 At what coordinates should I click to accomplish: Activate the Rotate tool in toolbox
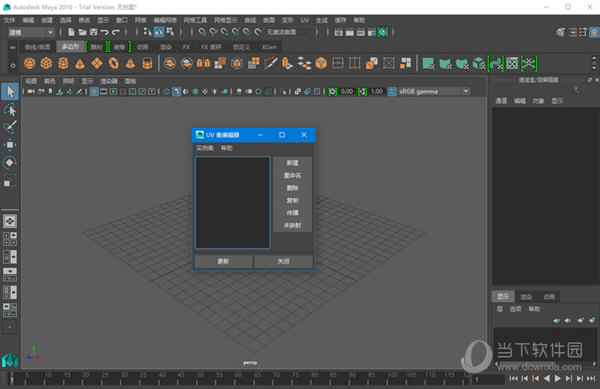[10, 163]
